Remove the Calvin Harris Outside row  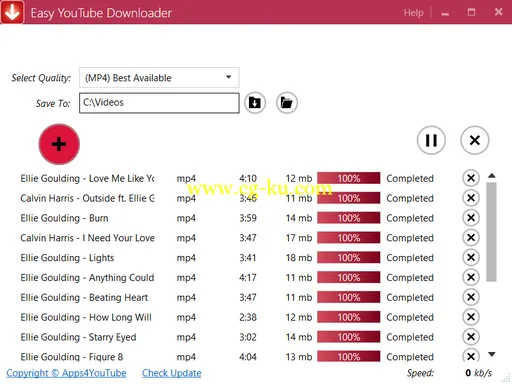pos(471,198)
